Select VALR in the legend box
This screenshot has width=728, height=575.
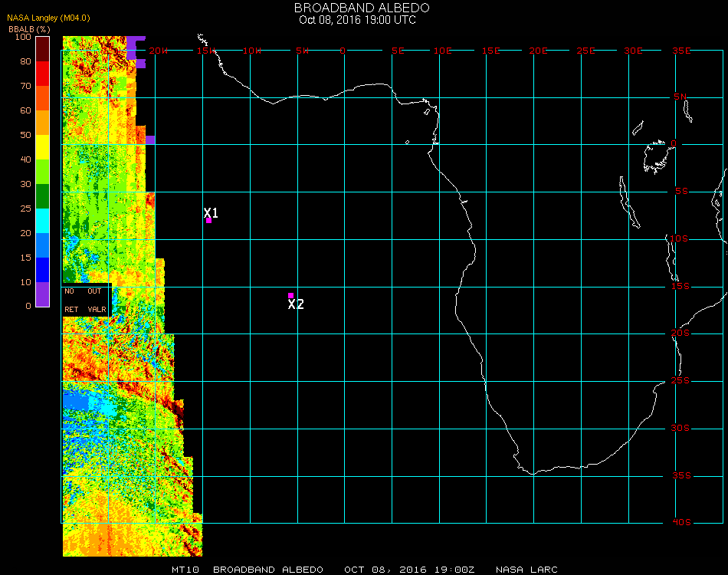point(97,310)
